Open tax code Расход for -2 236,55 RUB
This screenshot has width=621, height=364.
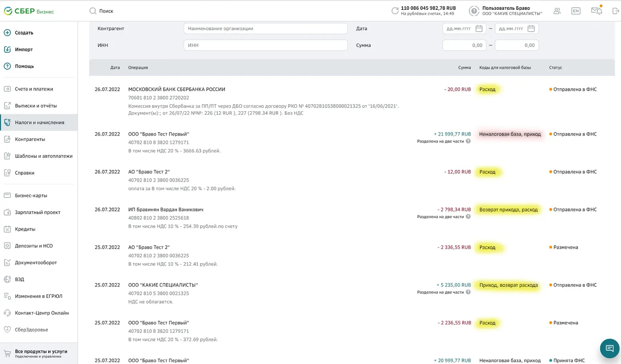pyautogui.click(x=487, y=323)
